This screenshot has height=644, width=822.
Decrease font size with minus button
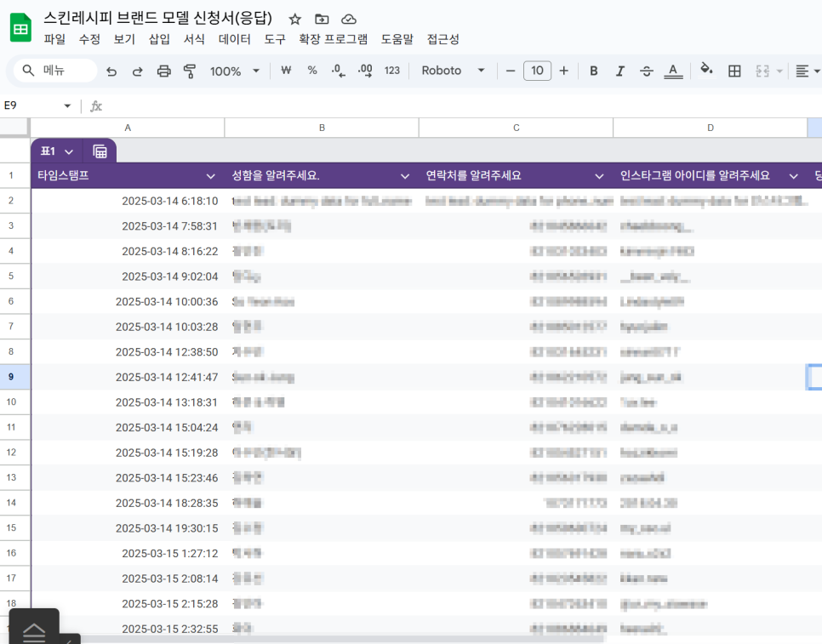coord(510,71)
